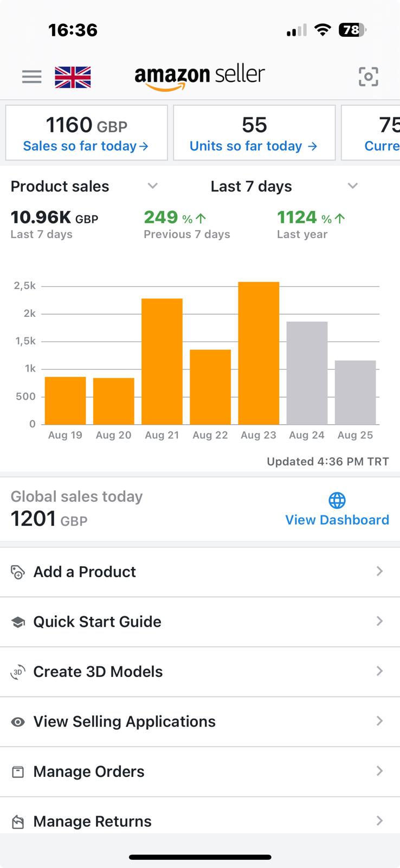The width and height of the screenshot is (400, 868).
Task: Open the barcode scan camera icon
Action: click(x=369, y=77)
